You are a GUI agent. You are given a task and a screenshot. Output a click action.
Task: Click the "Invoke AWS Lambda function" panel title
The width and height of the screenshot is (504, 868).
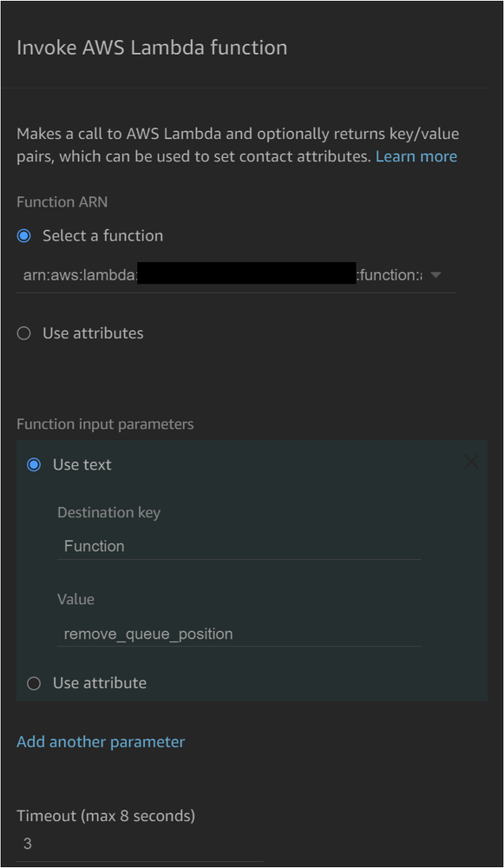coord(152,48)
